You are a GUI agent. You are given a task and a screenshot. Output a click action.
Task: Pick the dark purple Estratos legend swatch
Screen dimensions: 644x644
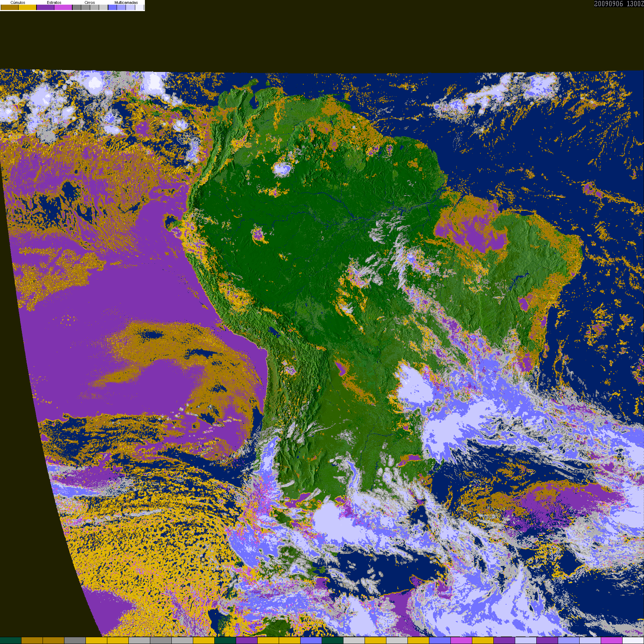pos(45,8)
